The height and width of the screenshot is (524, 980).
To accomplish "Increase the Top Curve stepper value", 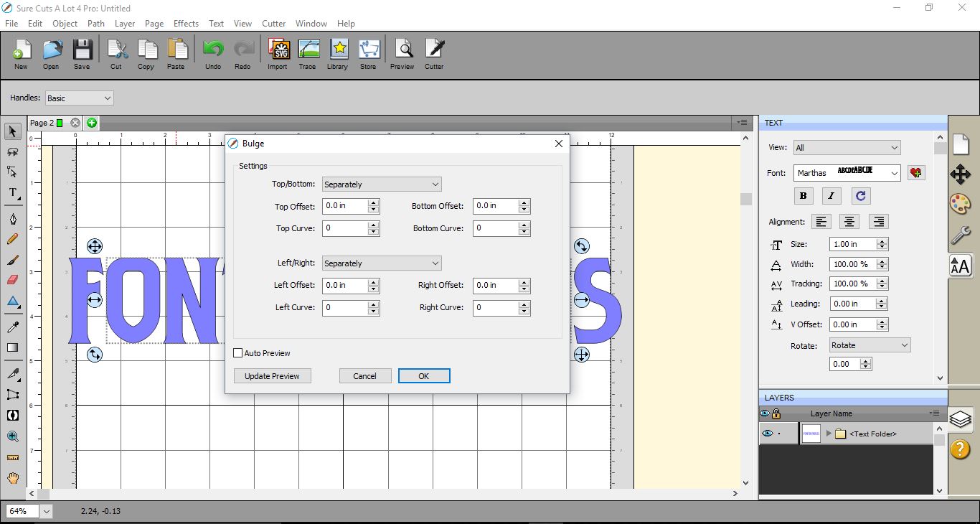I will click(373, 225).
